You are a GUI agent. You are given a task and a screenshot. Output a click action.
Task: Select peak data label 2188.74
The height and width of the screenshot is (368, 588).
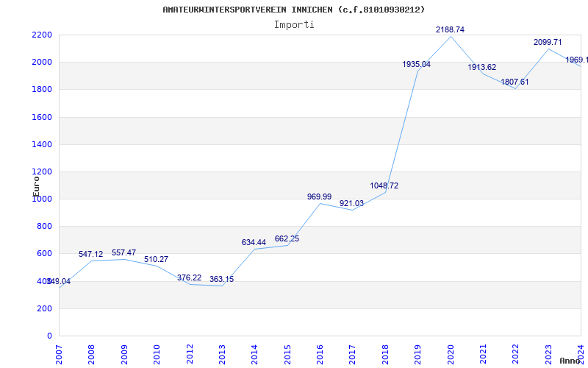[450, 29]
